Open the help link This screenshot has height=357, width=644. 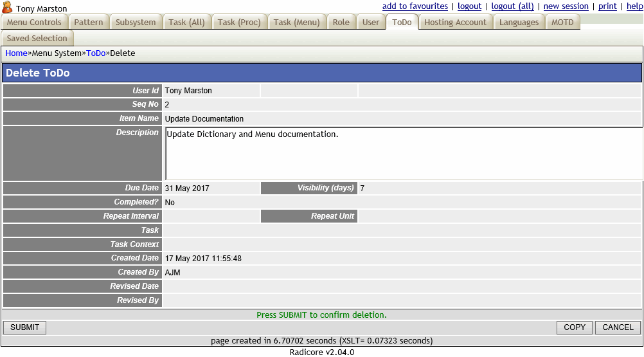point(634,6)
